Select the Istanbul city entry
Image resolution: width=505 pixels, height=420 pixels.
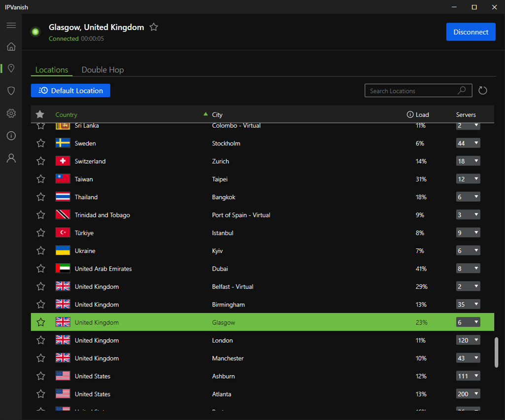[x=222, y=233]
